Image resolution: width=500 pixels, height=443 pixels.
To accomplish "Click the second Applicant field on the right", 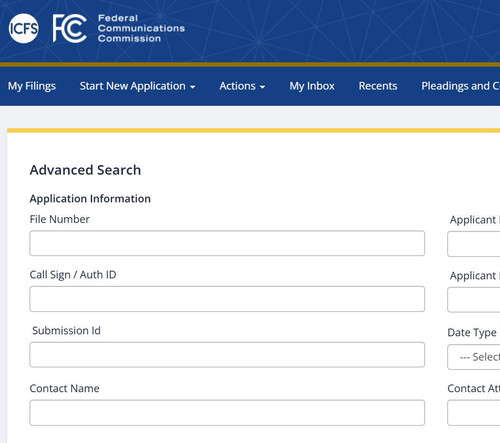I will pos(474,300).
